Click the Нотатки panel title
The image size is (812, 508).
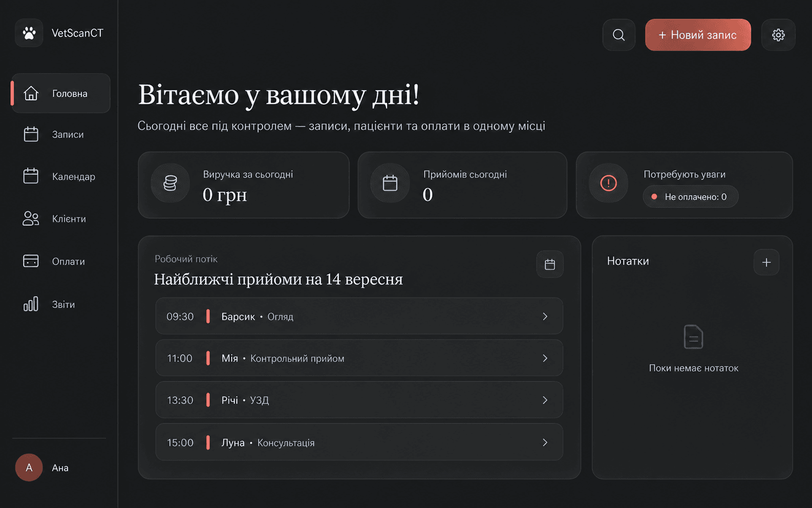tap(628, 261)
